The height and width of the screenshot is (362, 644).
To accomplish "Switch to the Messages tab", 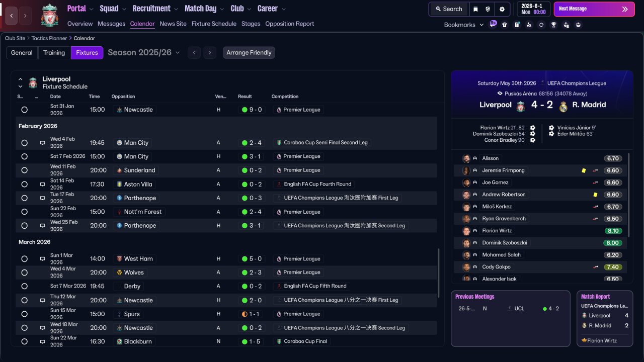I will click(x=111, y=24).
